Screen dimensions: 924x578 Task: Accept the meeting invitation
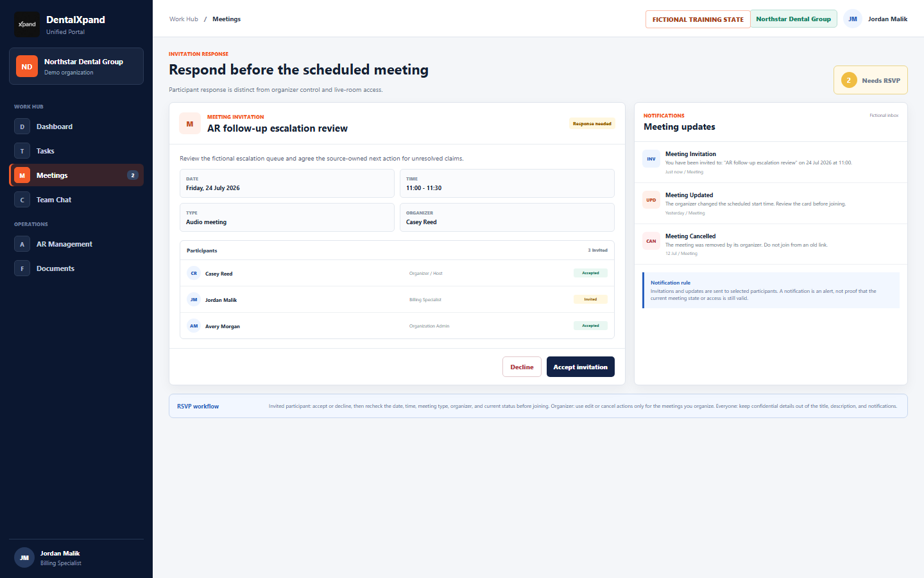[x=581, y=367]
